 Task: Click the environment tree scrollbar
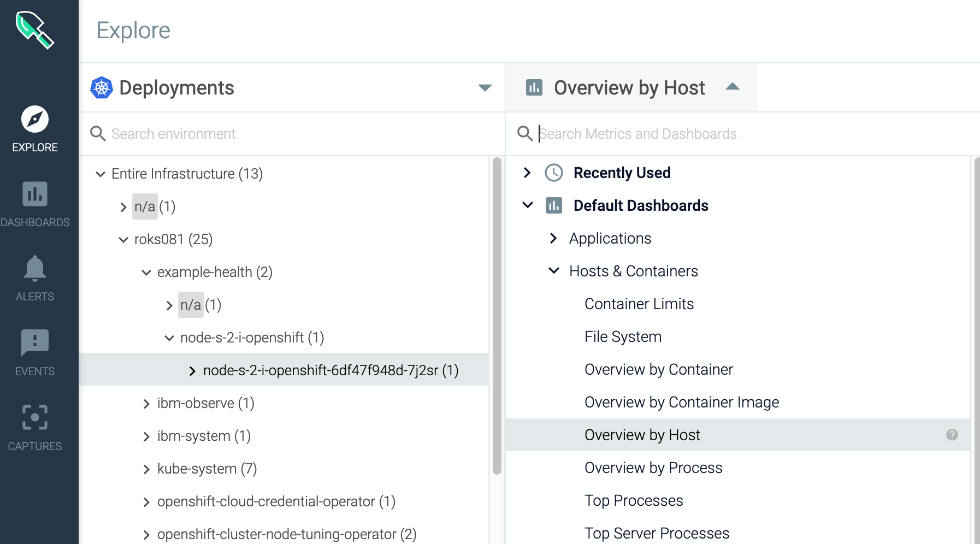(x=497, y=316)
